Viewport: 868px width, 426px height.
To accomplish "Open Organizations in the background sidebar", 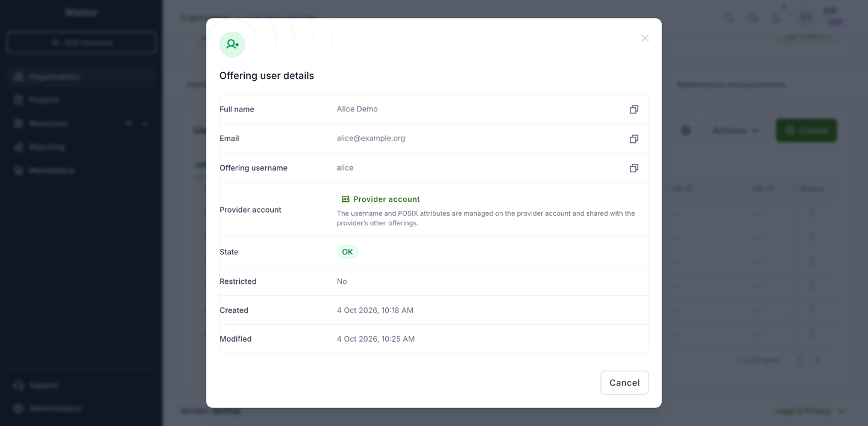I will (81, 77).
